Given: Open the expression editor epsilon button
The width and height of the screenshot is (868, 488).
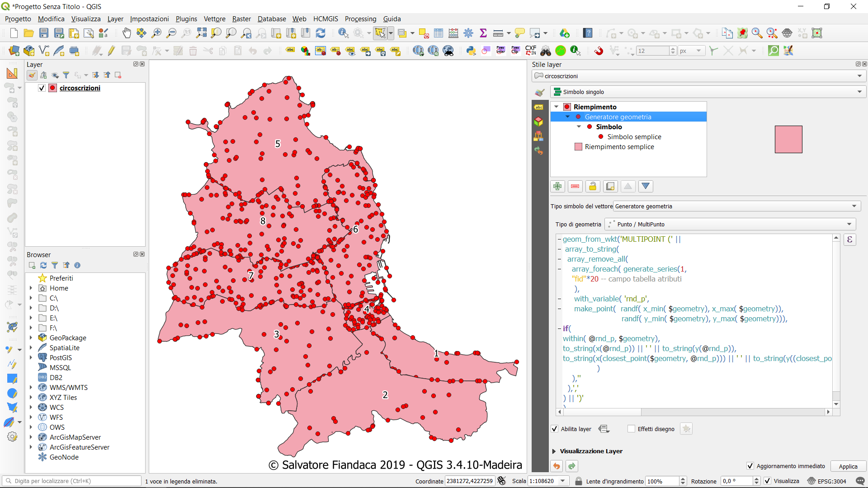Looking at the screenshot, I should click(849, 239).
